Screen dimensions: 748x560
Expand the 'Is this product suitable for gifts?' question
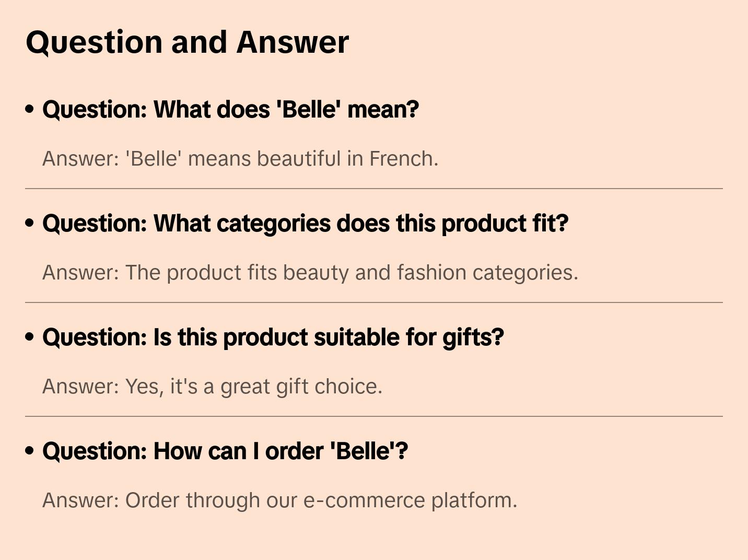click(273, 337)
